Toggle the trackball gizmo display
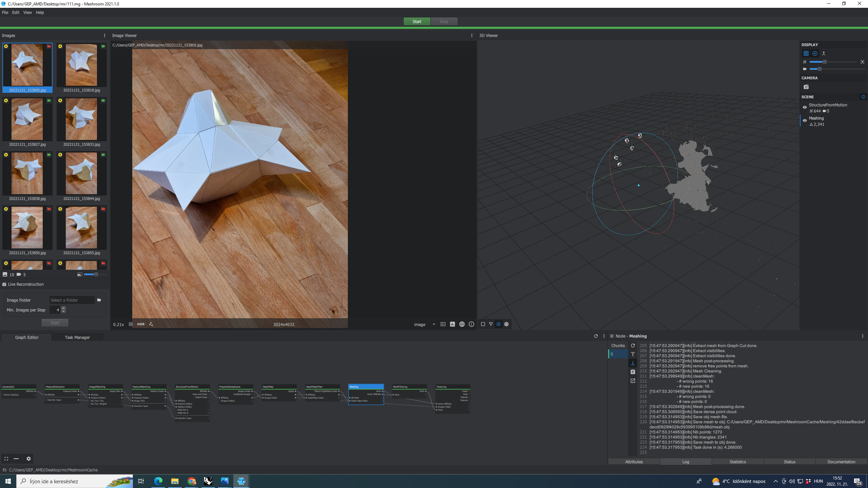 pos(815,53)
